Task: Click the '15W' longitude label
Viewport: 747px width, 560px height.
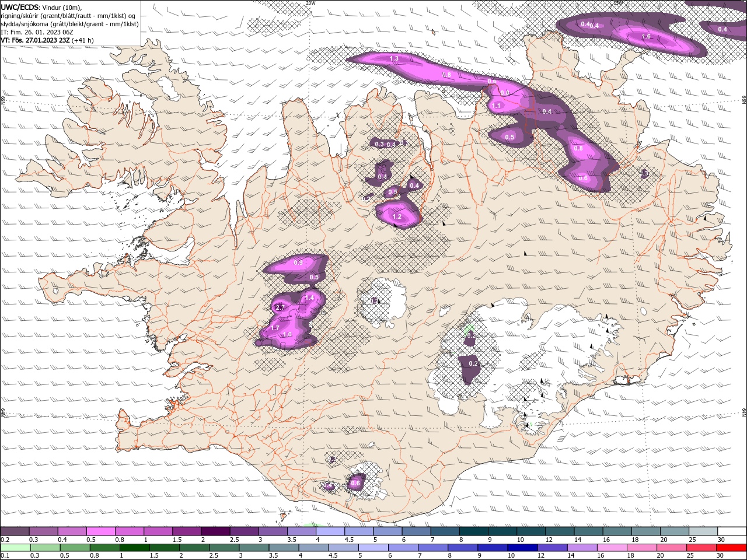Action: [619, 3]
